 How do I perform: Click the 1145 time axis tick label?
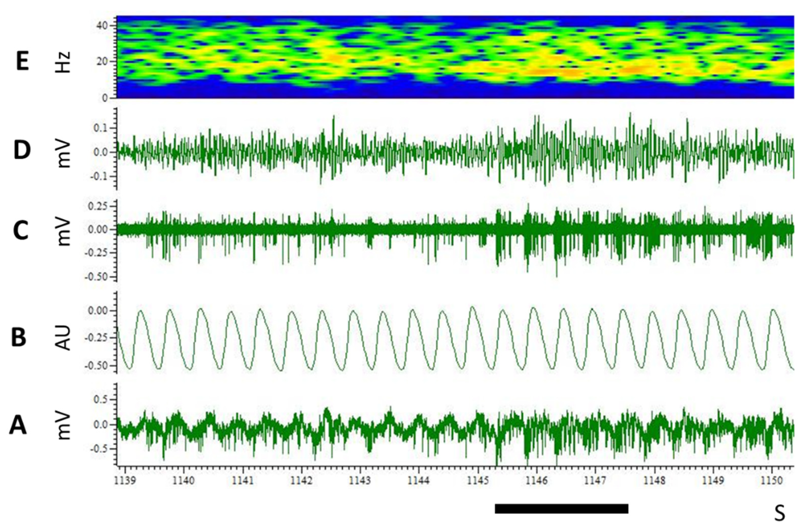478,481
